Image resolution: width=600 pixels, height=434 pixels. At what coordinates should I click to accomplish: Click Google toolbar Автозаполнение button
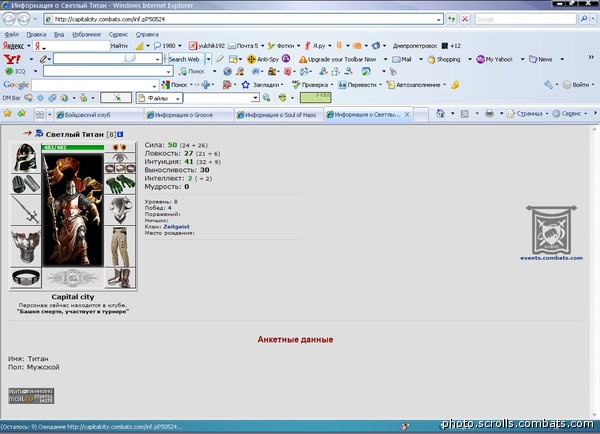414,85
